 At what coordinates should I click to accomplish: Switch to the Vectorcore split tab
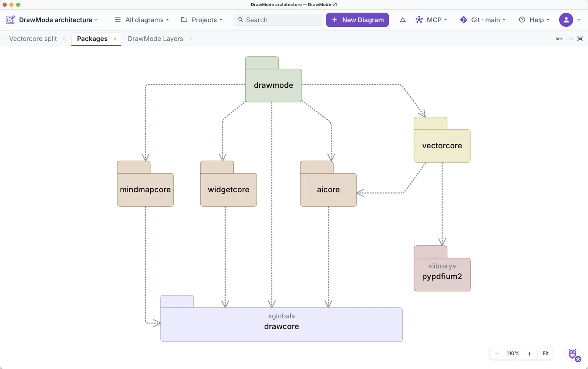(x=33, y=39)
